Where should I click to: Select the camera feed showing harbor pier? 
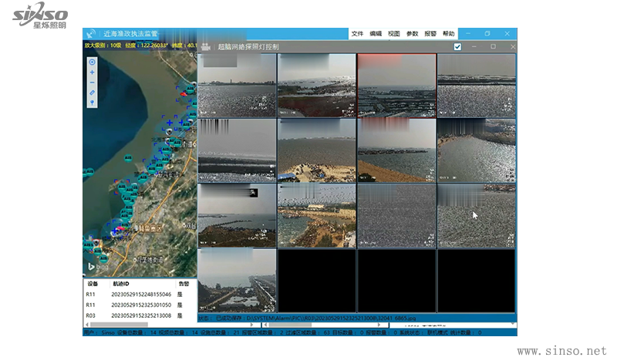click(237, 280)
